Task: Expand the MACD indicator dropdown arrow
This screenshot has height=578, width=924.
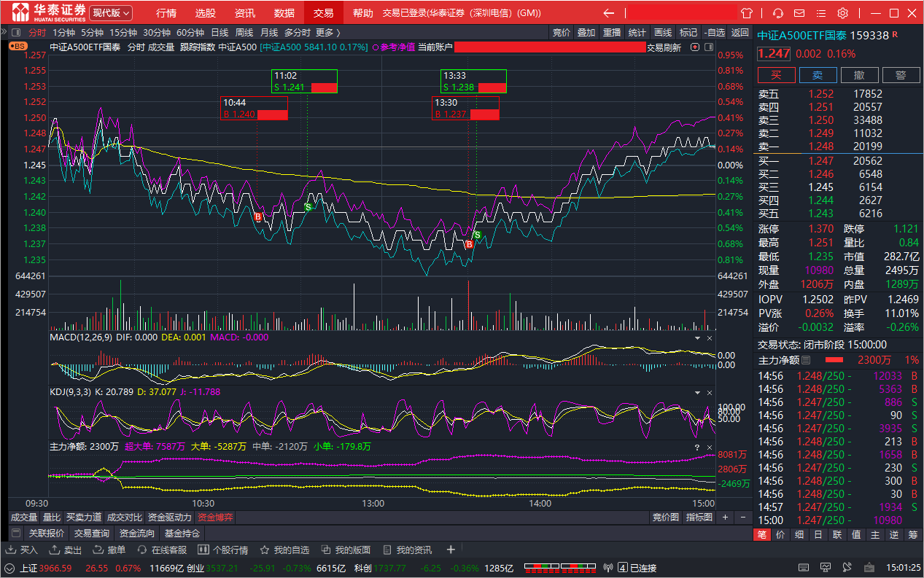Action: pos(696,338)
